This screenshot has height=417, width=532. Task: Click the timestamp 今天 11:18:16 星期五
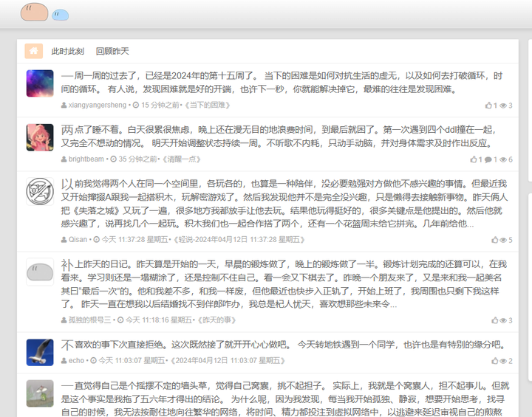[159, 320]
